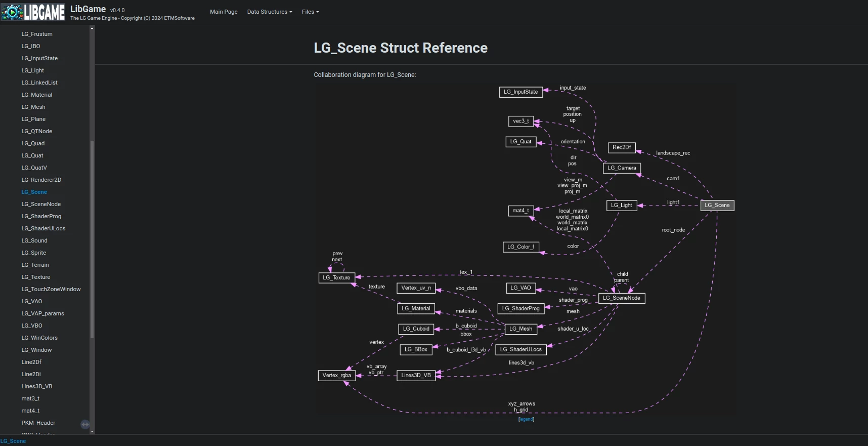Select LG_Plane in the sidebar
This screenshot has width=868, height=446.
click(x=33, y=119)
